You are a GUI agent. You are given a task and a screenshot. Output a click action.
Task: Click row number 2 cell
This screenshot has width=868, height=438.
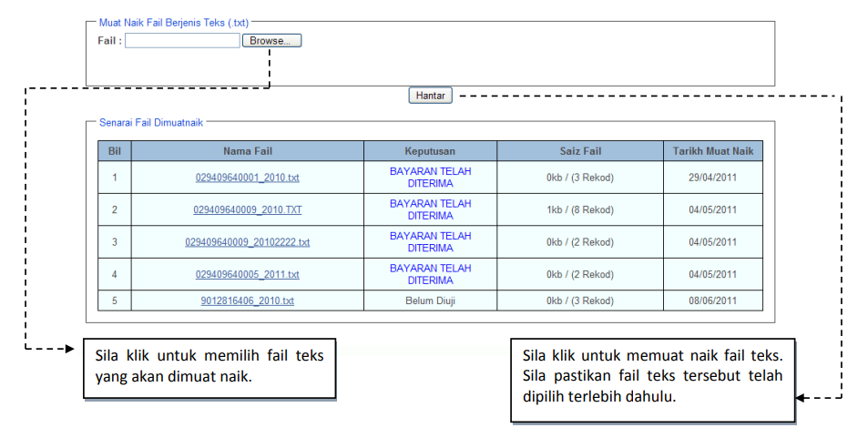coord(115,209)
